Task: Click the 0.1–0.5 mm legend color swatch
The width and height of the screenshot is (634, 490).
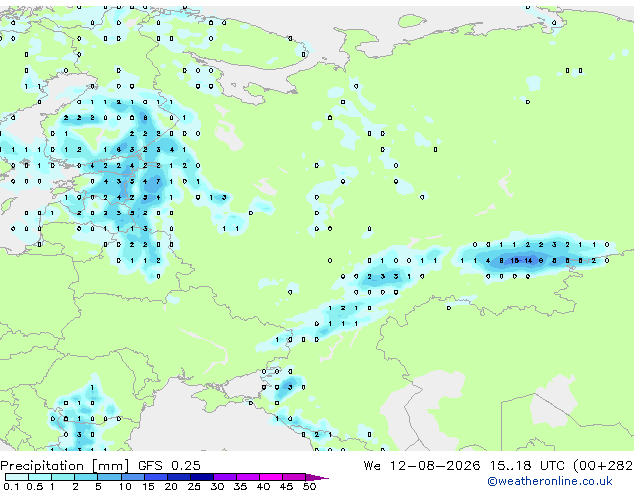Action: (x=17, y=477)
